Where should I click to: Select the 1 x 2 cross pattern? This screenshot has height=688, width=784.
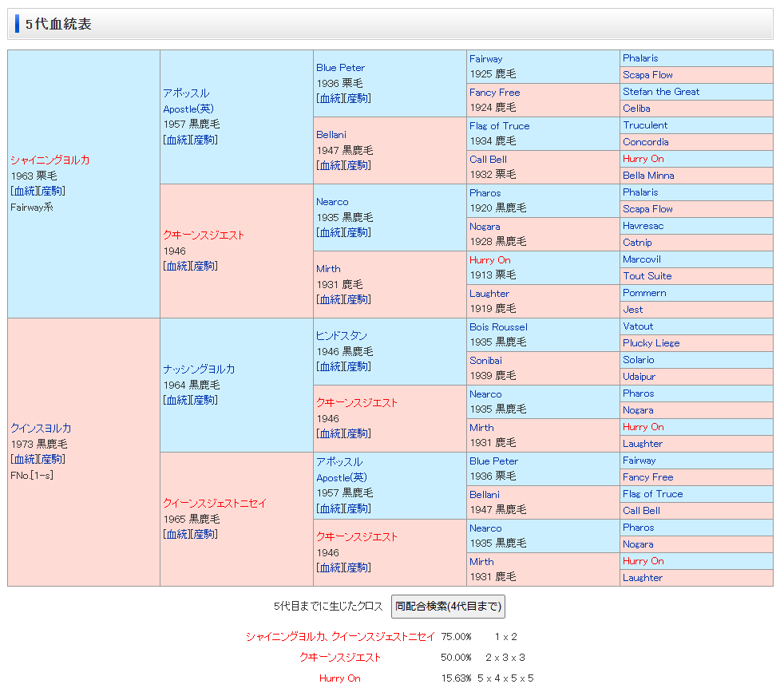pos(506,636)
